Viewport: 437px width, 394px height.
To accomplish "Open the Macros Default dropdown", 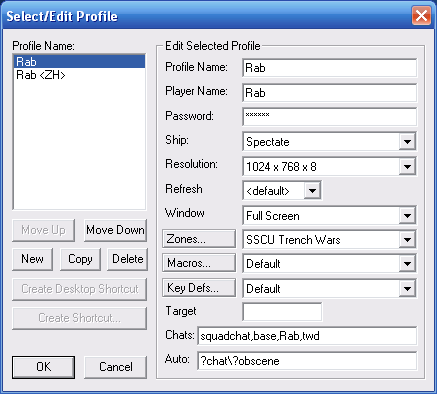I will 407,264.
